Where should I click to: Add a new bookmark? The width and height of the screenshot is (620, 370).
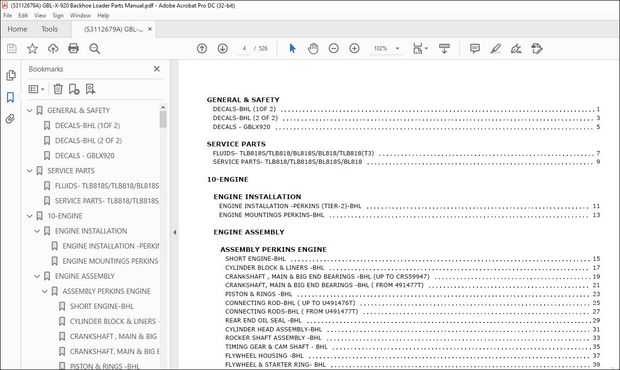[x=74, y=89]
